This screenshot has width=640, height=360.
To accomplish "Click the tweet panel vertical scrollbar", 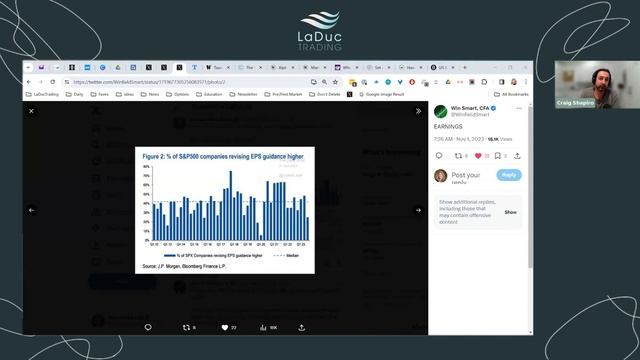I will 530,188.
